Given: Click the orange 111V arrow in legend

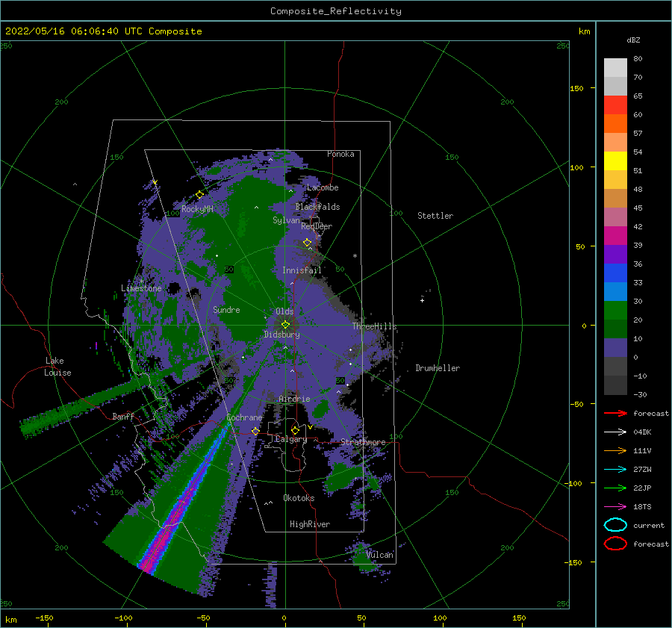Looking at the screenshot, I should pos(615,450).
